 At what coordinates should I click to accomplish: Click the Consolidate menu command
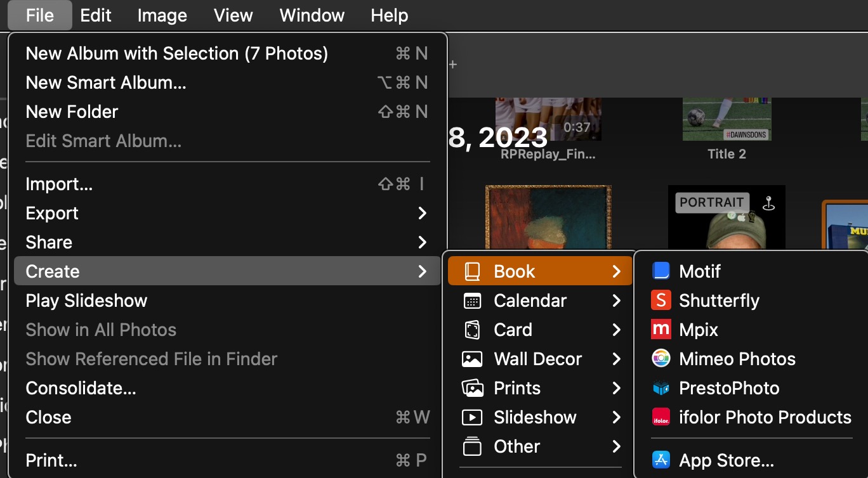[x=81, y=388]
